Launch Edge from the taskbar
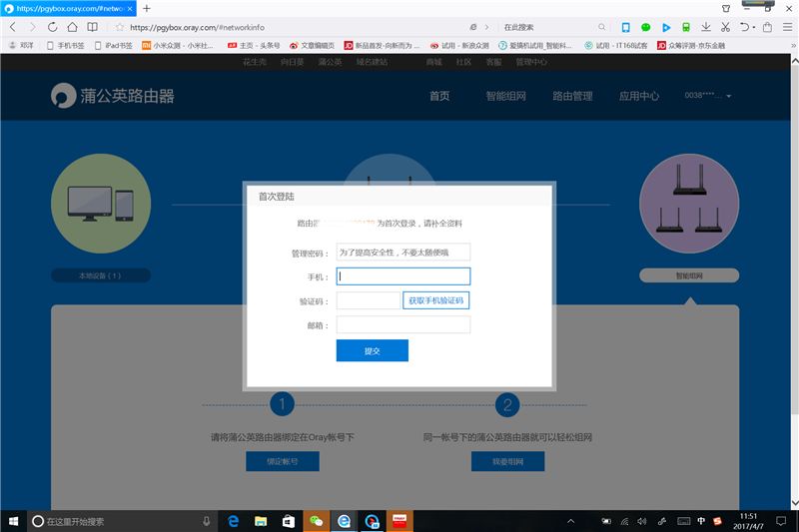Image resolution: width=799 pixels, height=532 pixels. 234,521
